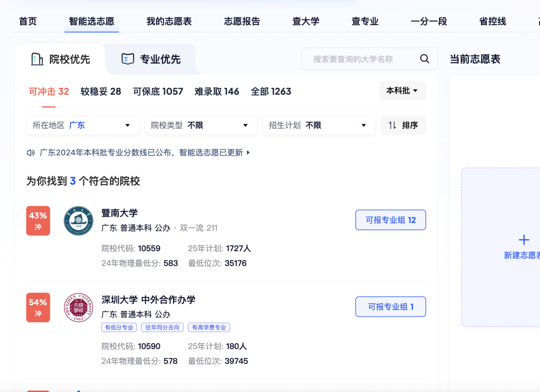Open the 本科批 batch dropdown
The width and height of the screenshot is (540, 392).
[402, 91]
